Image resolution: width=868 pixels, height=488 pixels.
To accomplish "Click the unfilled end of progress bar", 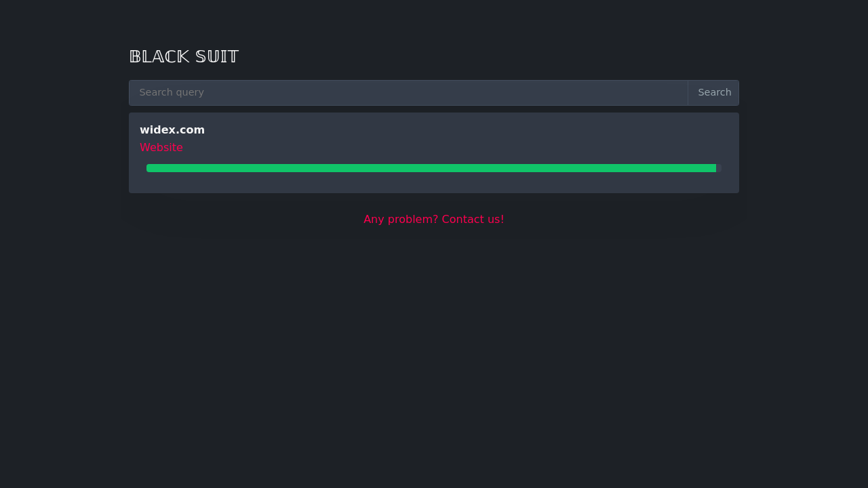I will [x=719, y=168].
